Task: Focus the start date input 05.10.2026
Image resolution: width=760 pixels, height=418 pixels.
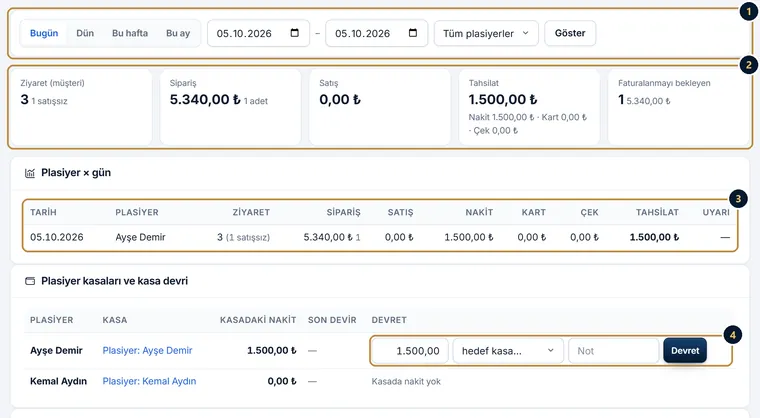Action: pyautogui.click(x=258, y=33)
